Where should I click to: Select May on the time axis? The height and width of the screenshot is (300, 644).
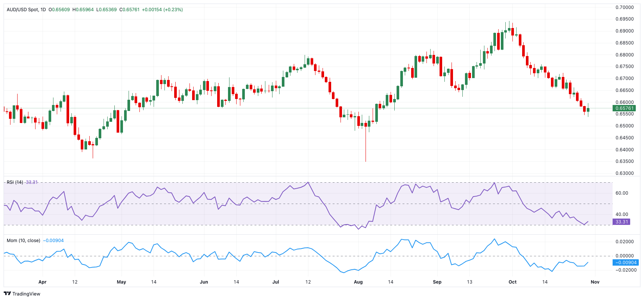click(x=121, y=282)
